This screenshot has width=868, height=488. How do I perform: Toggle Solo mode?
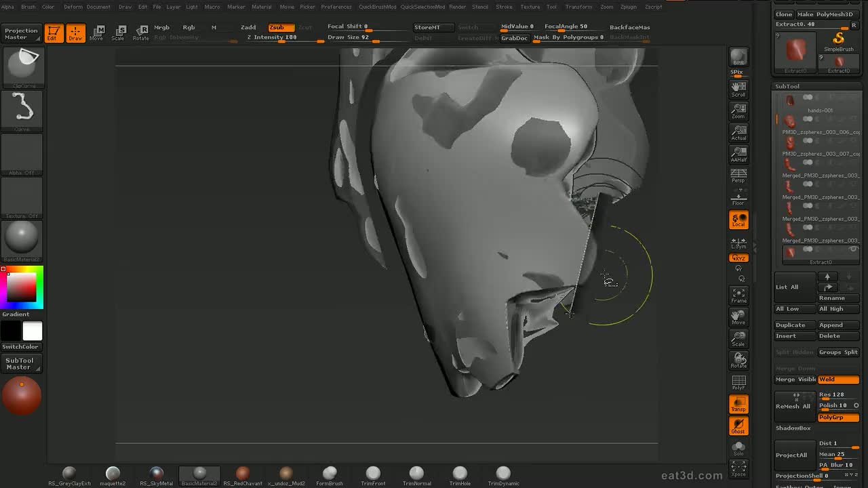pos(738,447)
